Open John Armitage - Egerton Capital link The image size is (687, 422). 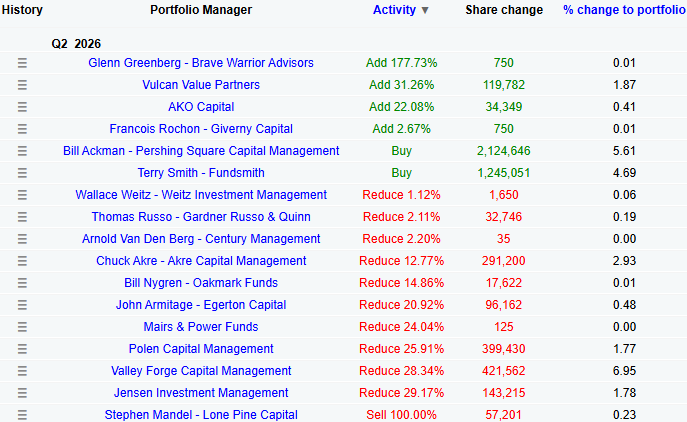201,305
